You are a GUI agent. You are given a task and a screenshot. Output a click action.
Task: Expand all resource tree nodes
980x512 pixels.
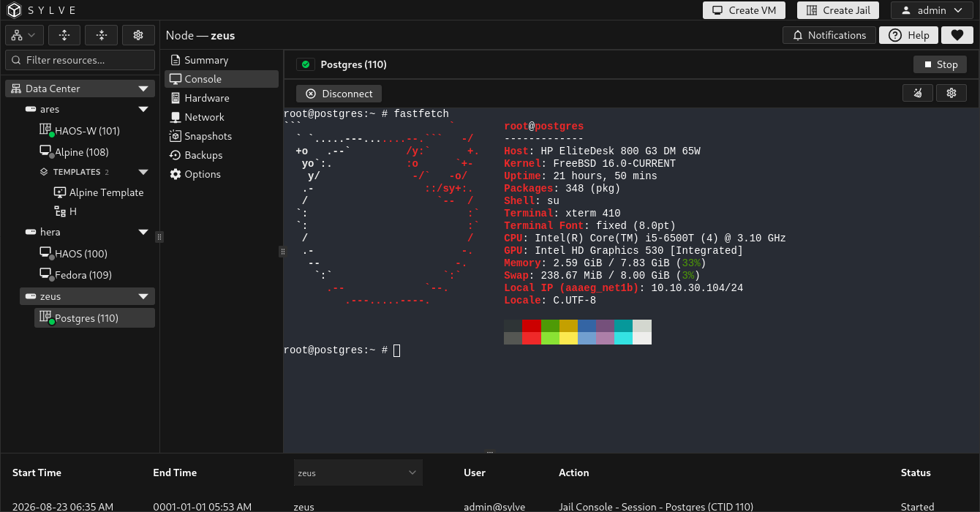click(64, 34)
